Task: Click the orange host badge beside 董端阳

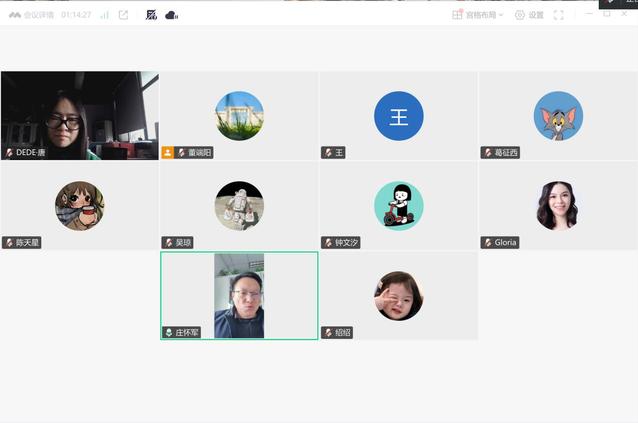Action: [168, 153]
